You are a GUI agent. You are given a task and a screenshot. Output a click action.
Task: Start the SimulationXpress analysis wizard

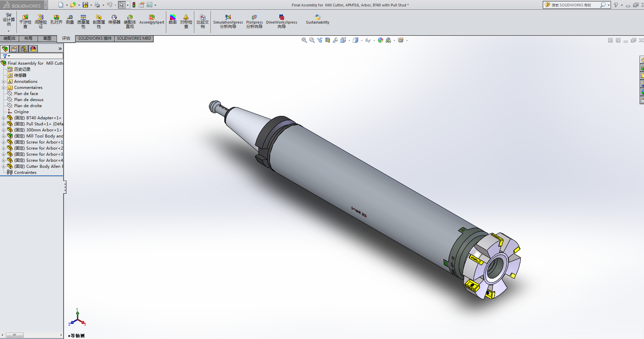228,21
